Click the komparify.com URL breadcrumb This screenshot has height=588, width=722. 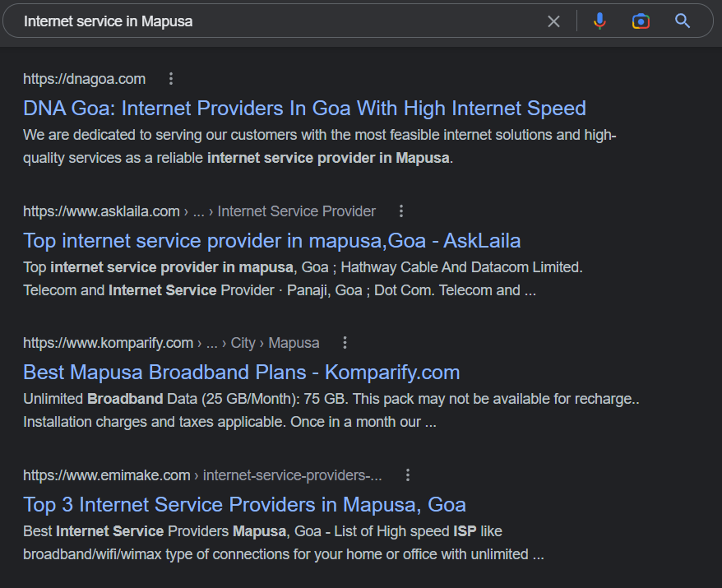(108, 343)
